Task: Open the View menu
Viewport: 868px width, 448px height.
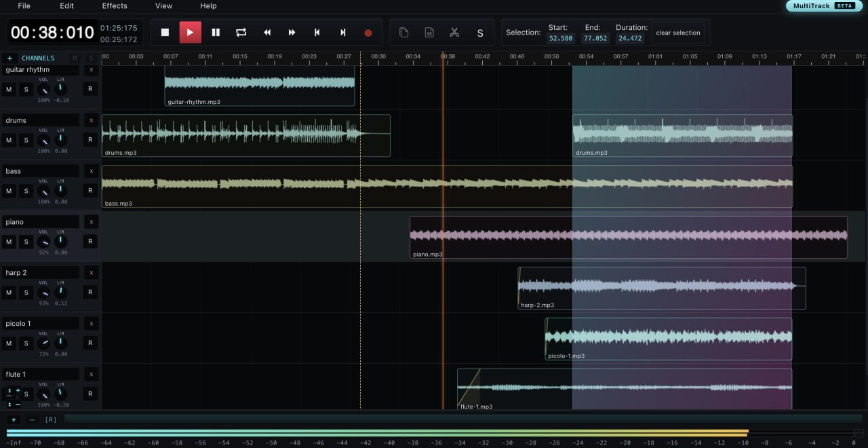Action: [163, 5]
